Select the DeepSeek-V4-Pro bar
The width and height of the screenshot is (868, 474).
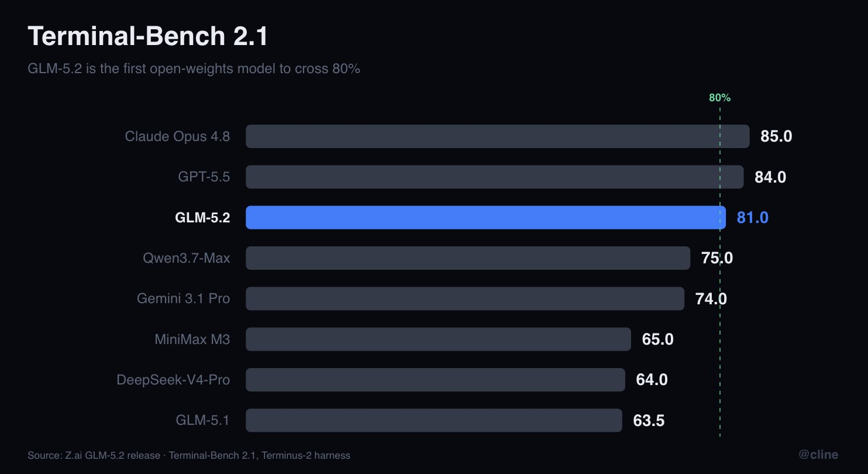tap(435, 380)
